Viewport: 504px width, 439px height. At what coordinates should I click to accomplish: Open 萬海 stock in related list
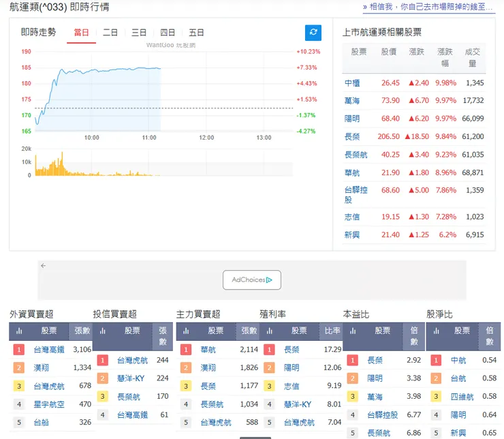tap(352, 101)
